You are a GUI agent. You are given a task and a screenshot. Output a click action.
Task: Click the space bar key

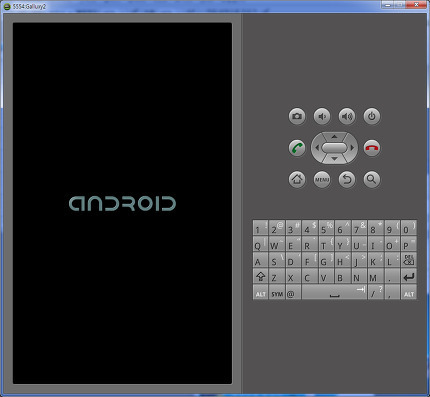click(x=334, y=292)
